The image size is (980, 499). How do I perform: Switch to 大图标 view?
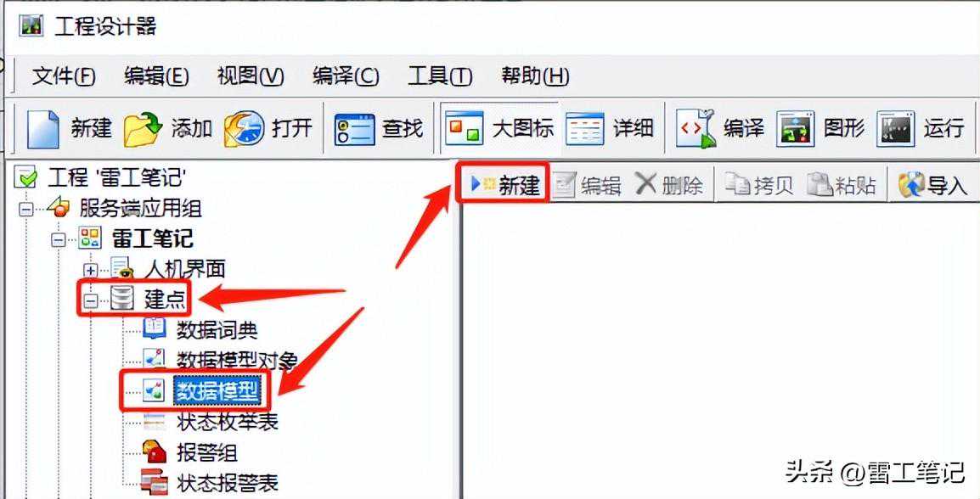tap(465, 128)
